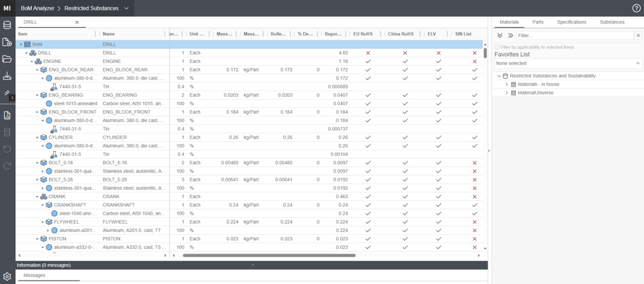Expand the Materials - in house node
The width and height of the screenshot is (644, 284).
click(x=506, y=85)
